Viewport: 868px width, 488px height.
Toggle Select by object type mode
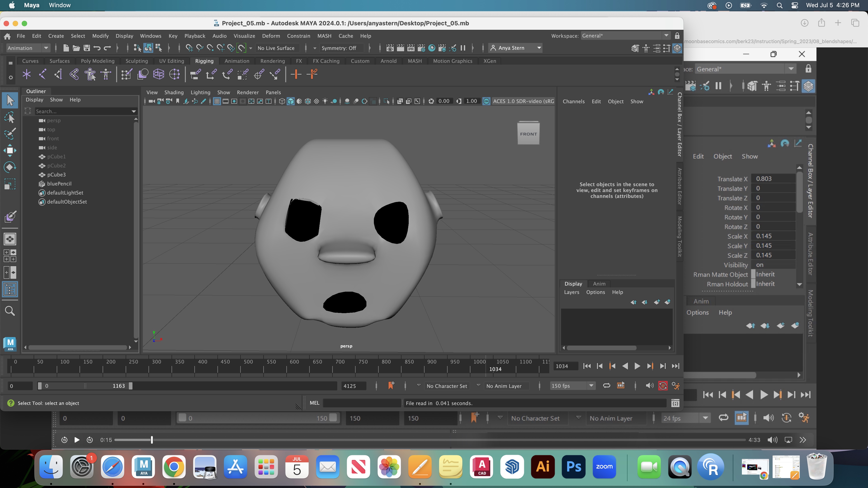point(148,48)
